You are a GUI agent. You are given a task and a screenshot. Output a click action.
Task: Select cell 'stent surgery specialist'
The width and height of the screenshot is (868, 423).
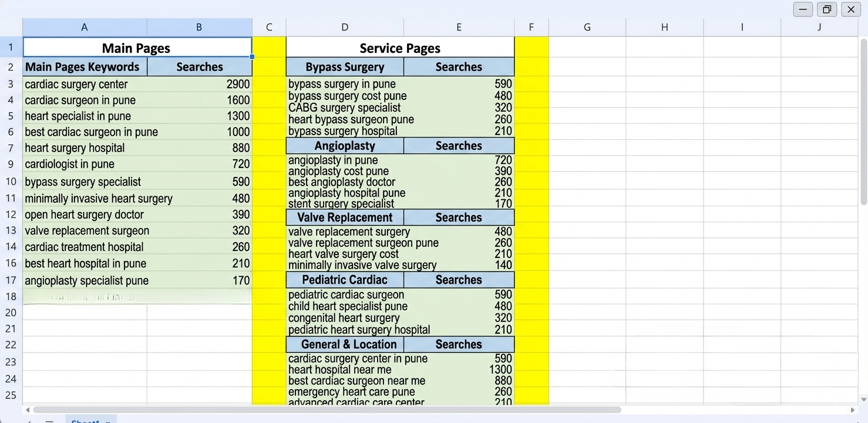coord(341,204)
